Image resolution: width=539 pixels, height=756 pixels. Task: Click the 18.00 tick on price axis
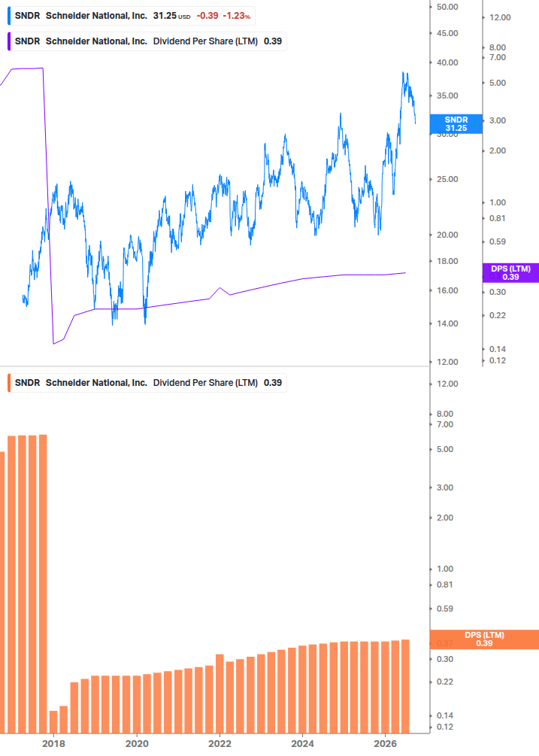tap(447, 261)
